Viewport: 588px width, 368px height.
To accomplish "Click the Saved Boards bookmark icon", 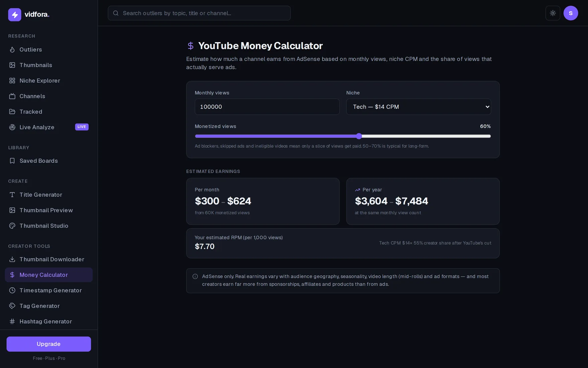I will click(x=12, y=161).
